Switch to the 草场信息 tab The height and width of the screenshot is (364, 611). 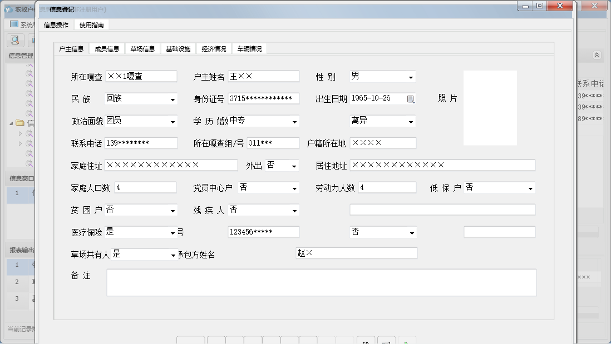(x=143, y=48)
